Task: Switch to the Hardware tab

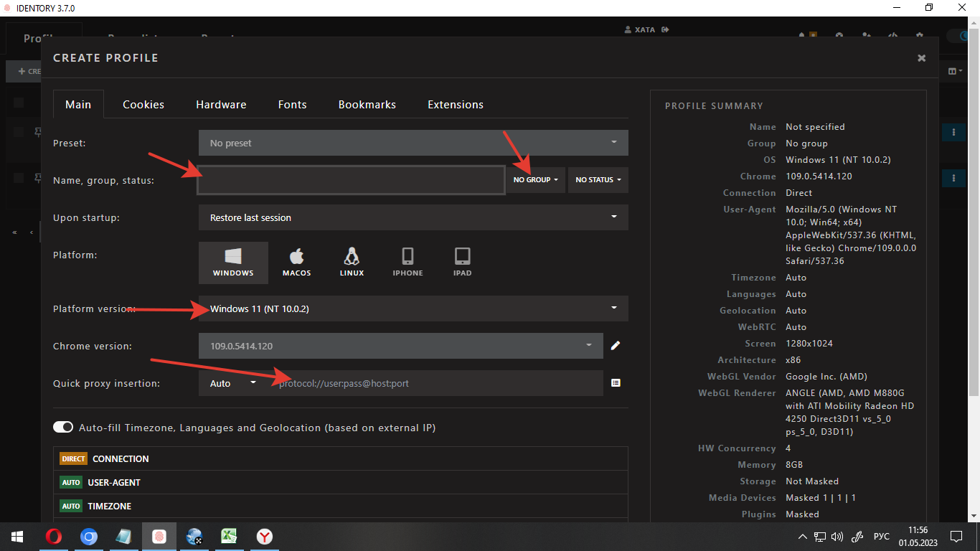Action: tap(221, 105)
